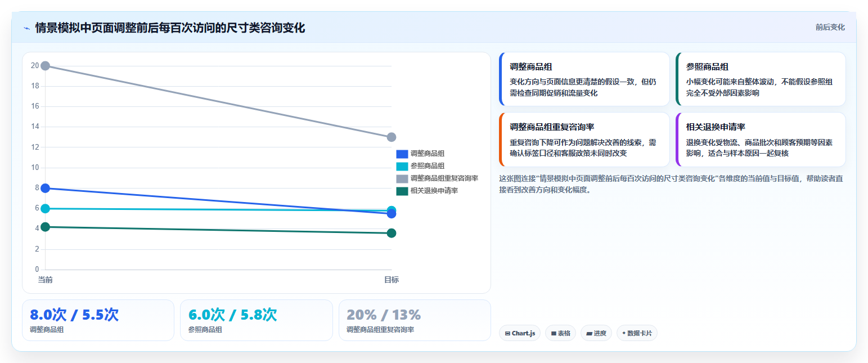The height and width of the screenshot is (363, 868).
Task: Click the 当前 x-axis label
Action: pyautogui.click(x=46, y=280)
